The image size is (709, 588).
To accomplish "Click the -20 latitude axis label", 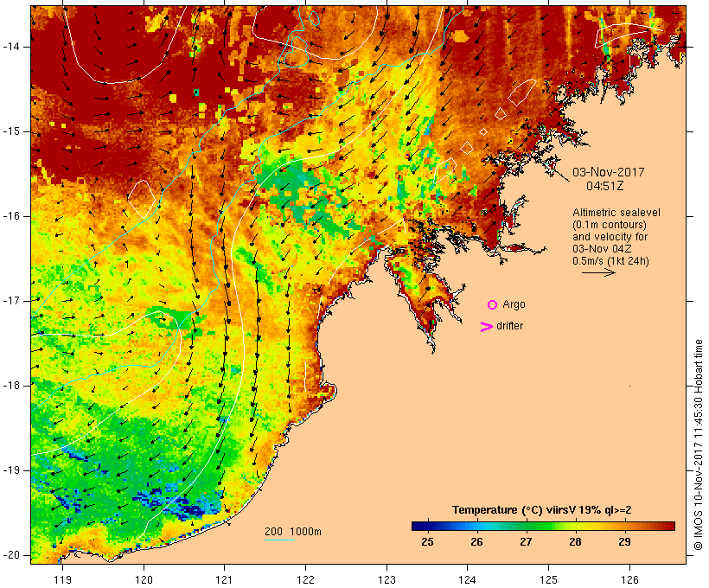I will (11, 555).
